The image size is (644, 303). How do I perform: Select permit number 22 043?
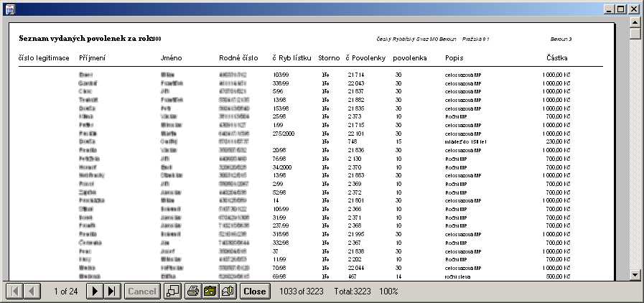point(356,83)
